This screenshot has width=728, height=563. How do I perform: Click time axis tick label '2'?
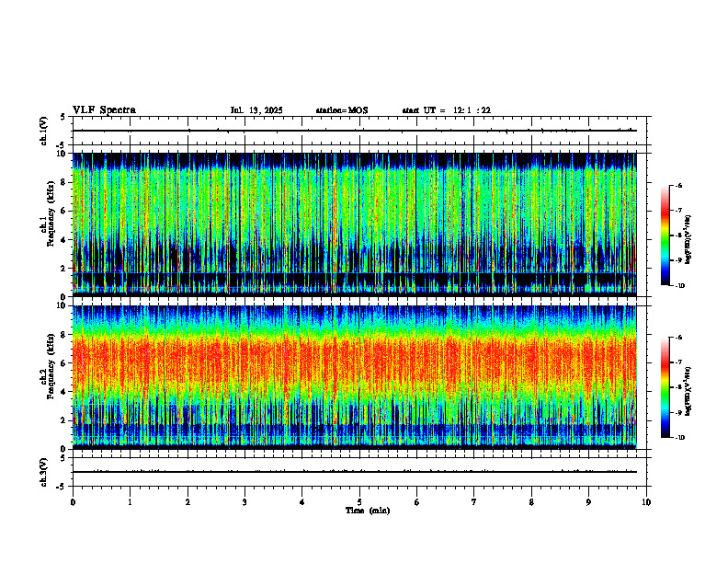click(x=188, y=502)
